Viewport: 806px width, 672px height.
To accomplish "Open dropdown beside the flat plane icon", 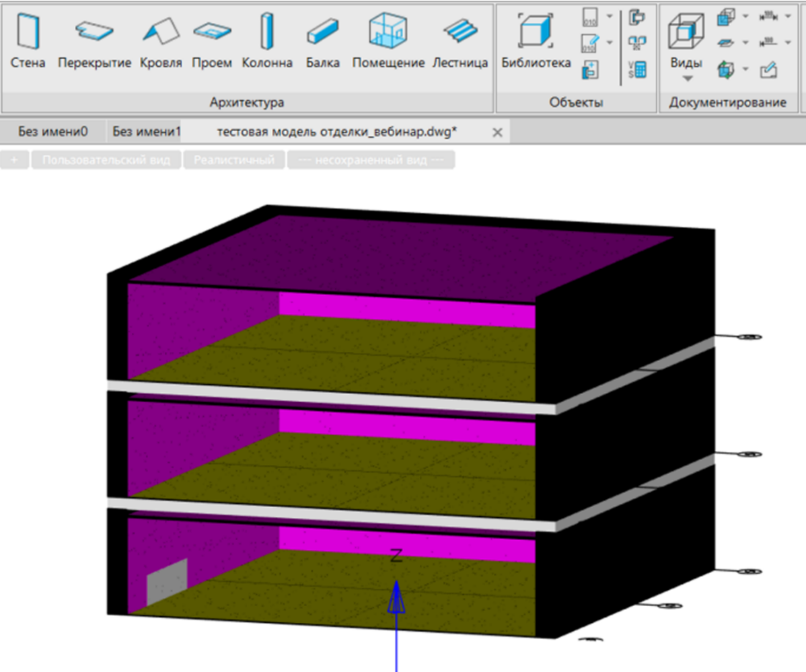I will point(745,42).
